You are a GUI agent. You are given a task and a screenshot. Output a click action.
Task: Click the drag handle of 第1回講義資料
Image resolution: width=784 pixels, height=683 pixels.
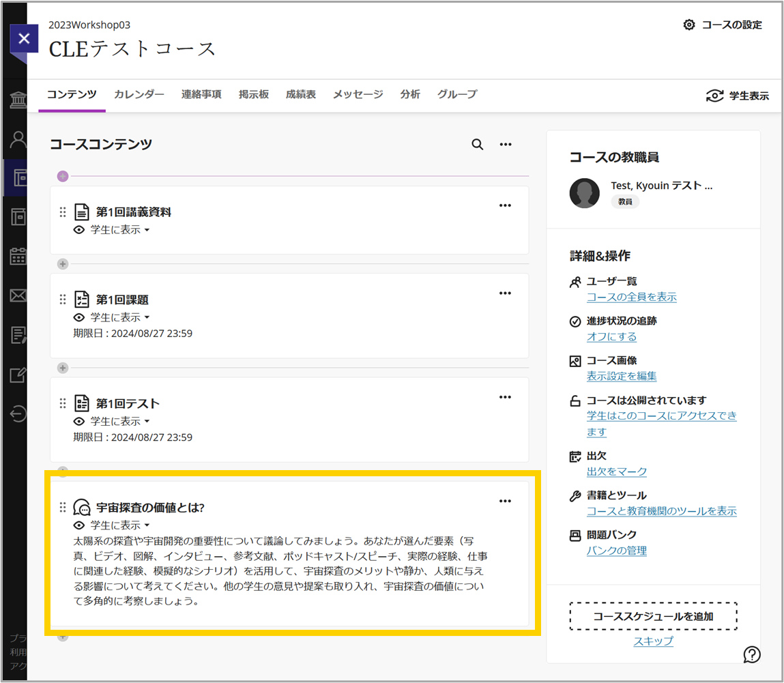click(x=63, y=212)
